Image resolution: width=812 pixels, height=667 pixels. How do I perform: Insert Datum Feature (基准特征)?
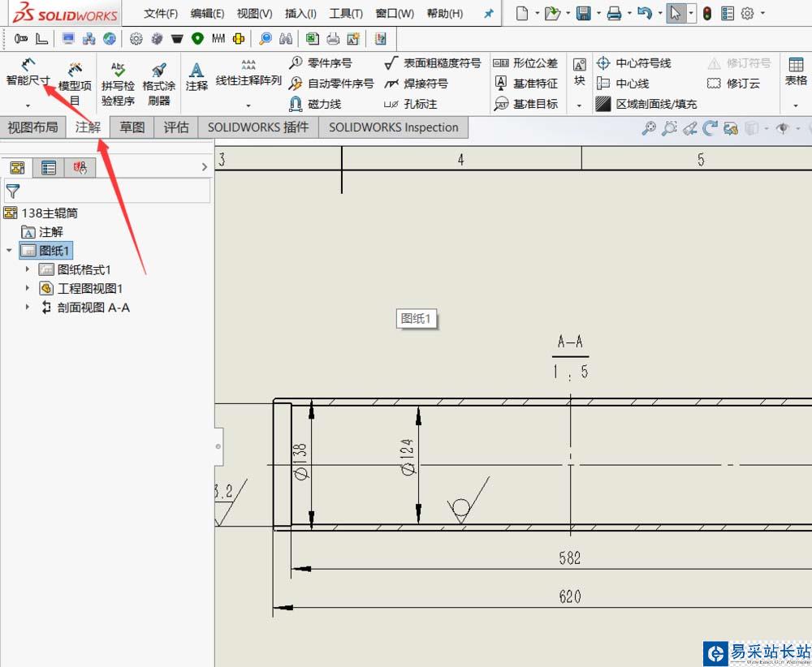525,84
